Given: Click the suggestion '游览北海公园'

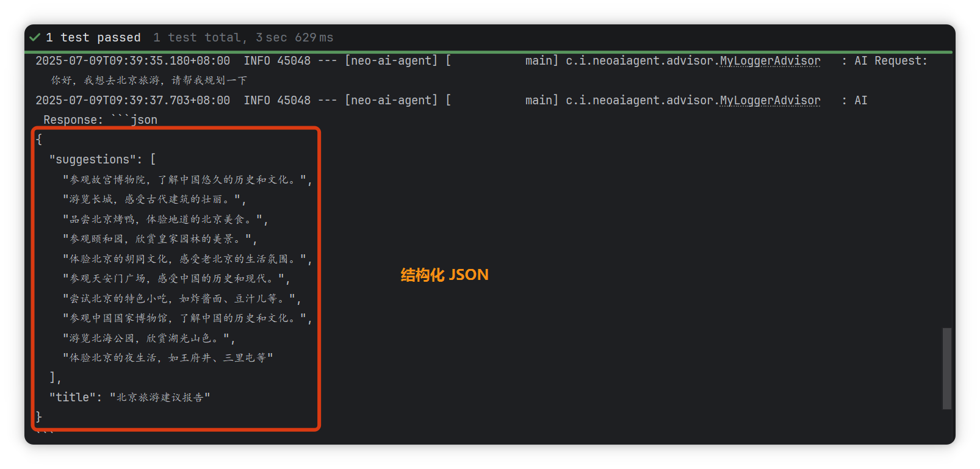Looking at the screenshot, I should pos(149,338).
